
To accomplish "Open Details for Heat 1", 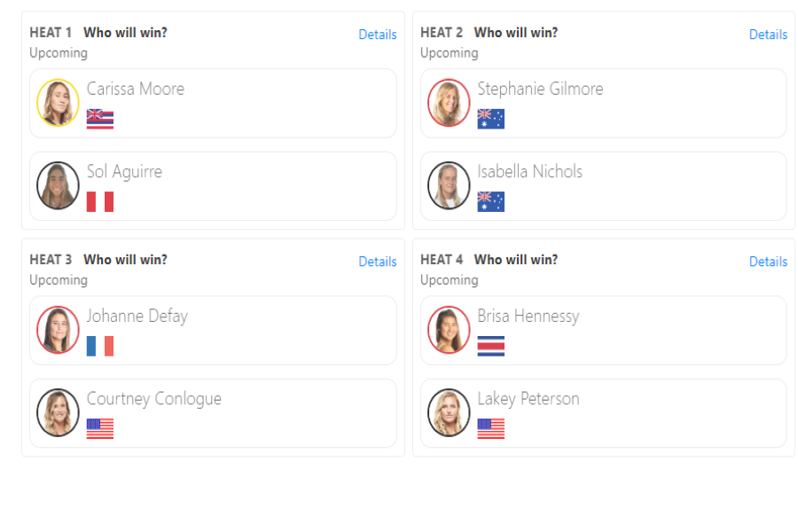I will pos(378,35).
